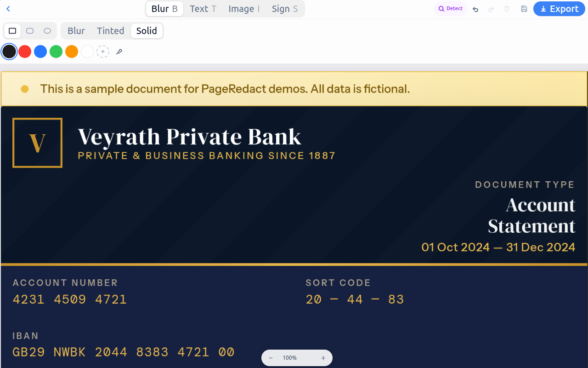
Task: Choose the ellipse shape
Action: (47, 31)
